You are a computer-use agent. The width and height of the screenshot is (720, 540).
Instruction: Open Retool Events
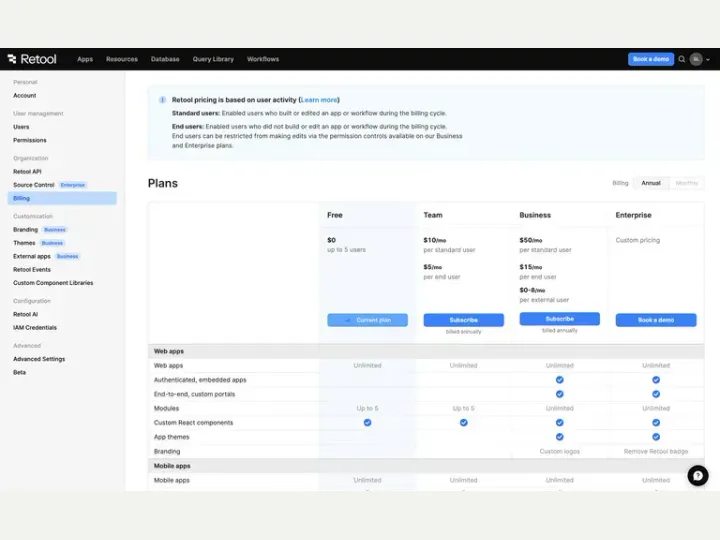(32, 270)
